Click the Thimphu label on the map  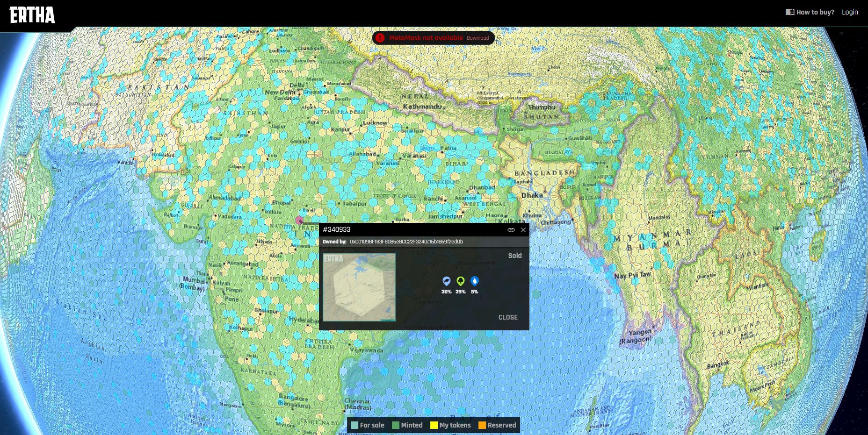pos(542,107)
